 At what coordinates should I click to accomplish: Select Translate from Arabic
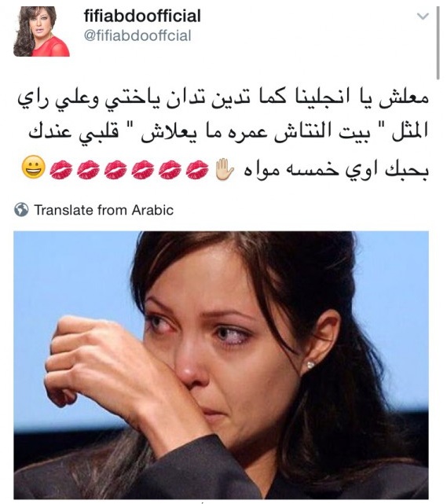coord(104,210)
